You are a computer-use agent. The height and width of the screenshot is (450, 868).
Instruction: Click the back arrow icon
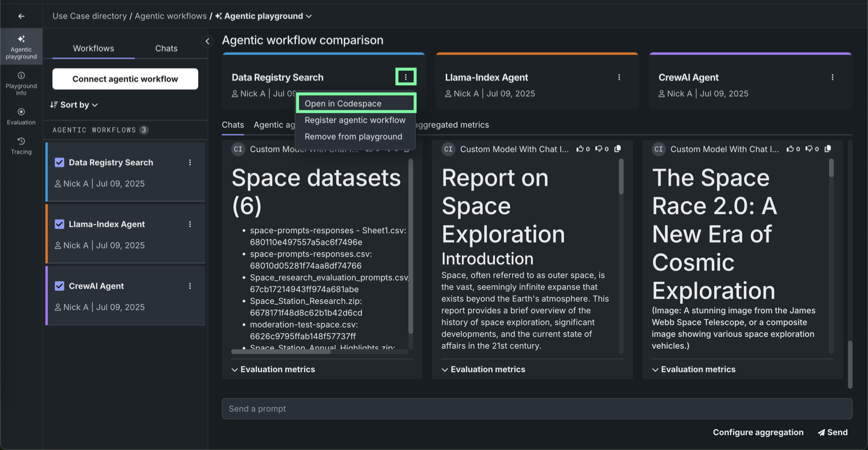(21, 16)
